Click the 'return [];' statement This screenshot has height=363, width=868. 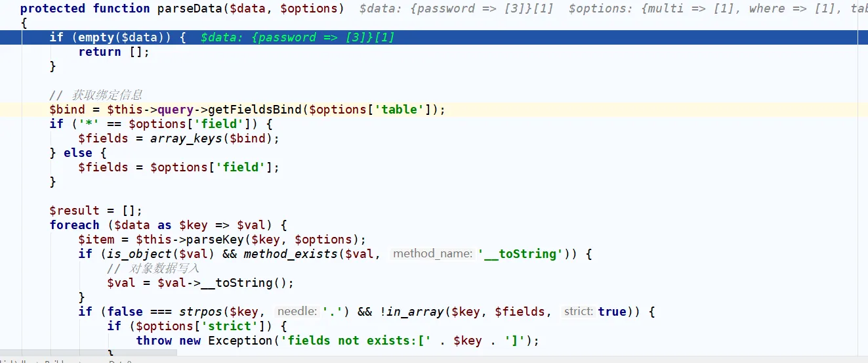tap(114, 52)
